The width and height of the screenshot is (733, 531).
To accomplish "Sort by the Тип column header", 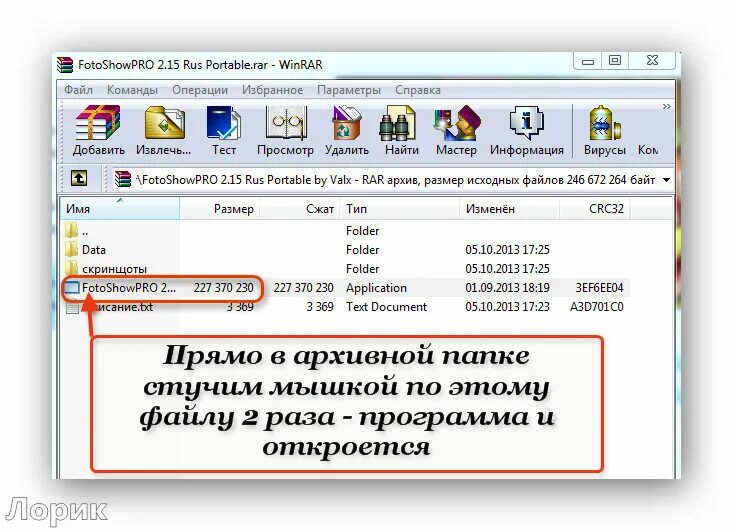I will pyautogui.click(x=400, y=208).
